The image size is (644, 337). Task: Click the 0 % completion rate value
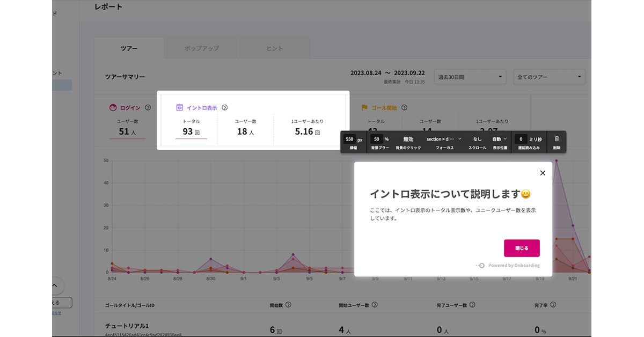click(x=541, y=329)
